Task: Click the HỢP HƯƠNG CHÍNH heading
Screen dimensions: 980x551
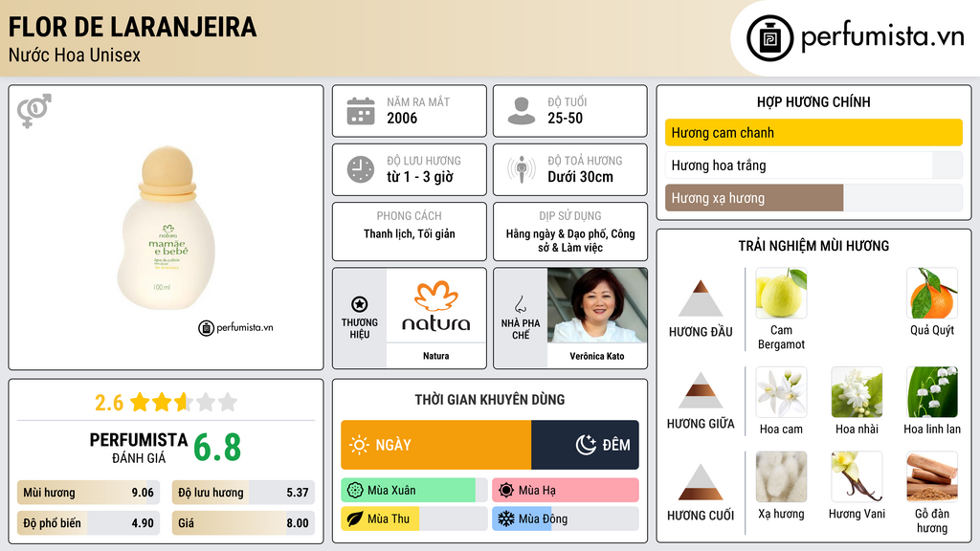Action: (x=813, y=101)
